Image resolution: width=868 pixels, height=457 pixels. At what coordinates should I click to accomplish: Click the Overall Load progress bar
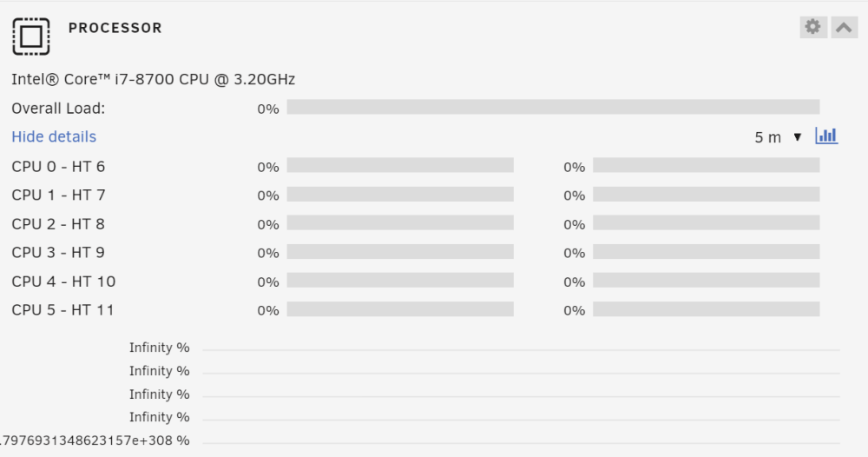coord(553,107)
